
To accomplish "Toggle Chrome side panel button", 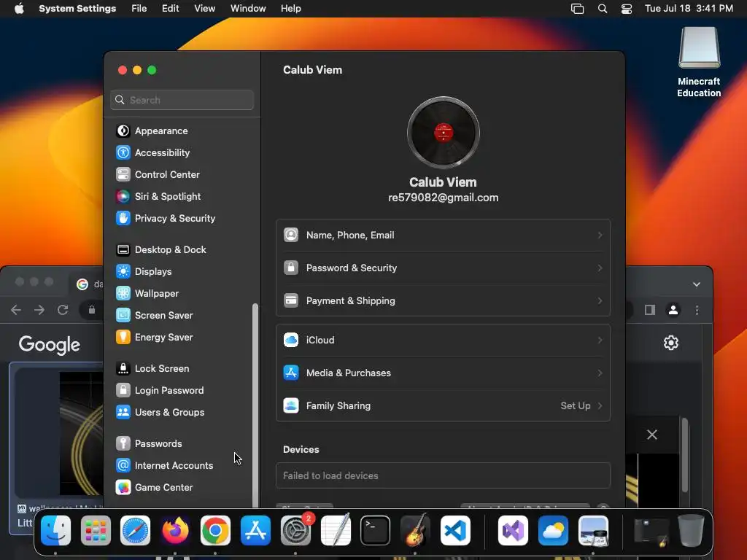I will (x=650, y=311).
